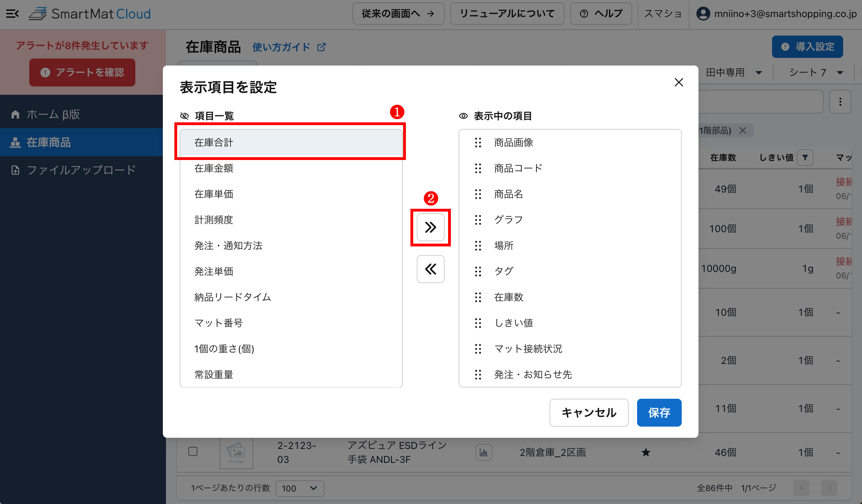Tick the checkbox in the bottom table row

click(193, 451)
